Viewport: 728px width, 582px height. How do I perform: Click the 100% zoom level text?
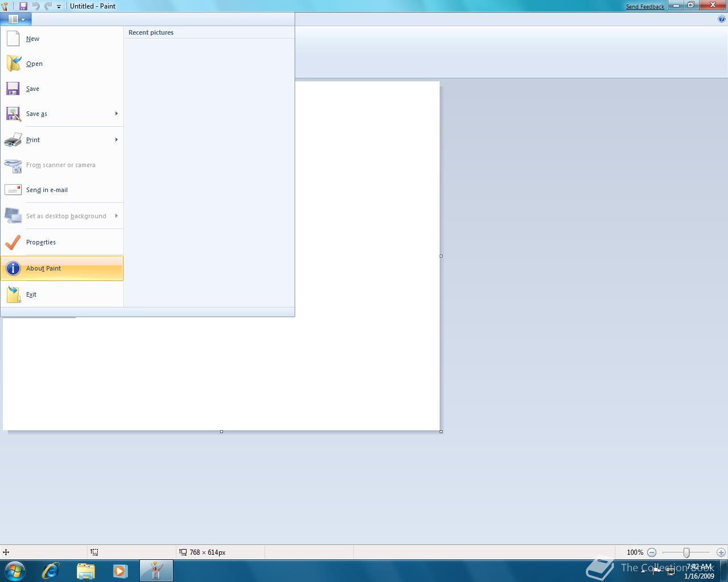tap(635, 552)
